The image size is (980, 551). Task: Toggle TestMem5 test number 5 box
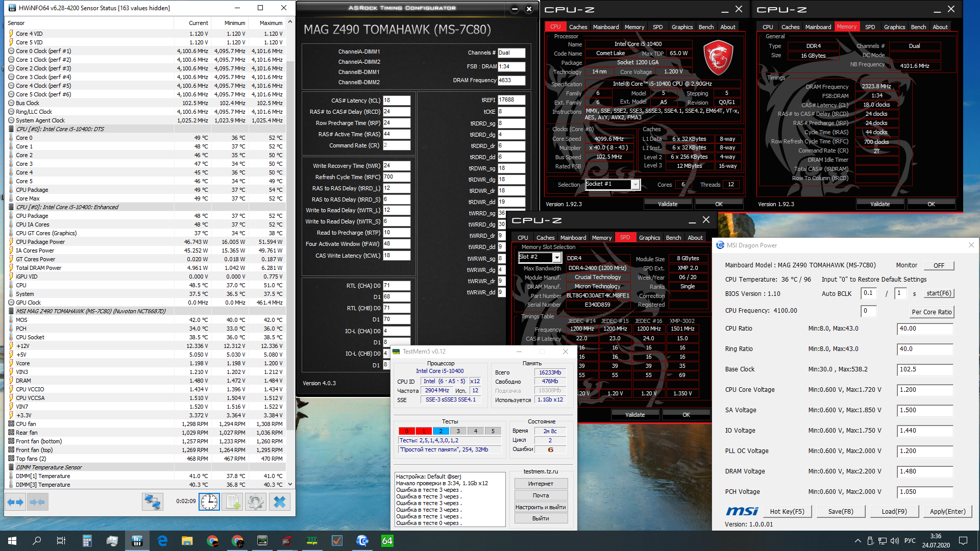tap(493, 431)
